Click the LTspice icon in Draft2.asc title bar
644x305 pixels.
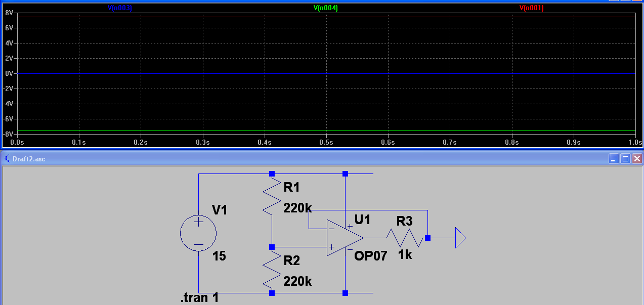[x=7, y=159]
